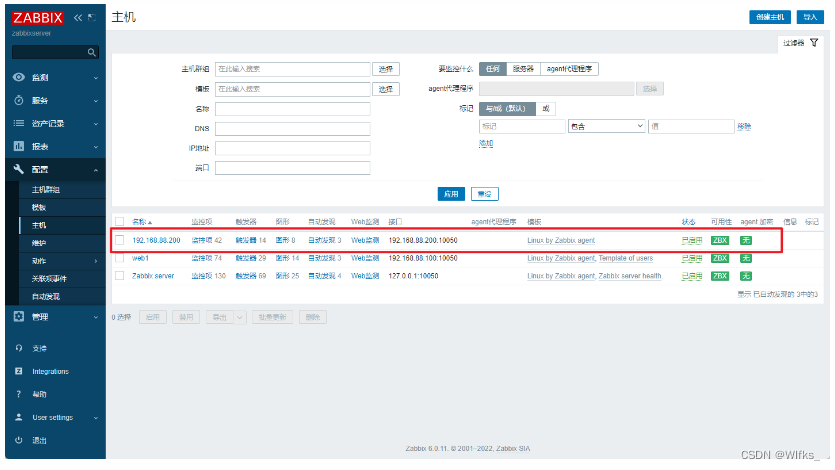Open the Export button dropdown arrow
This screenshot has height=470, width=835.
[240, 317]
